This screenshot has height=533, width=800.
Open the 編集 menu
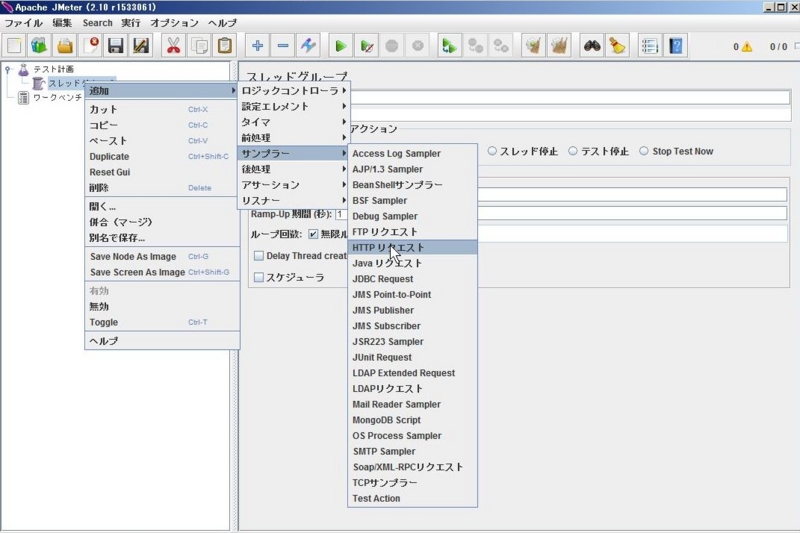tap(62, 23)
